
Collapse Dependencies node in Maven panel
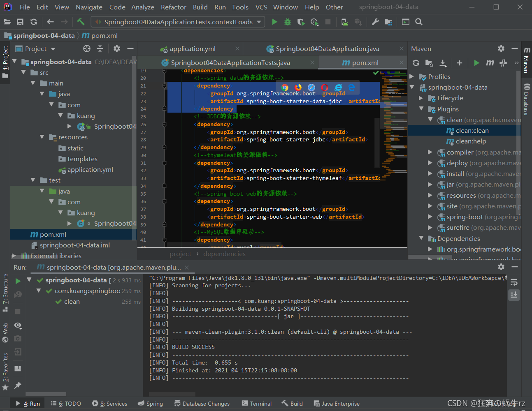(421, 238)
